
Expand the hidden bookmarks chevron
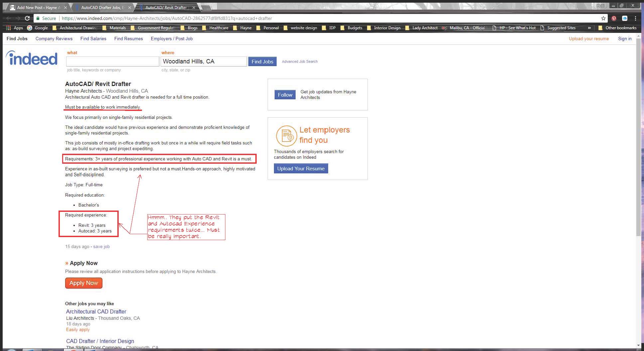point(589,28)
